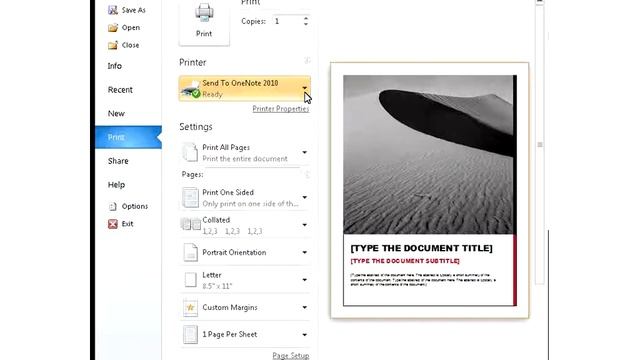The height and width of the screenshot is (360, 640).
Task: Click the Print All Pages icon
Action: [190, 152]
